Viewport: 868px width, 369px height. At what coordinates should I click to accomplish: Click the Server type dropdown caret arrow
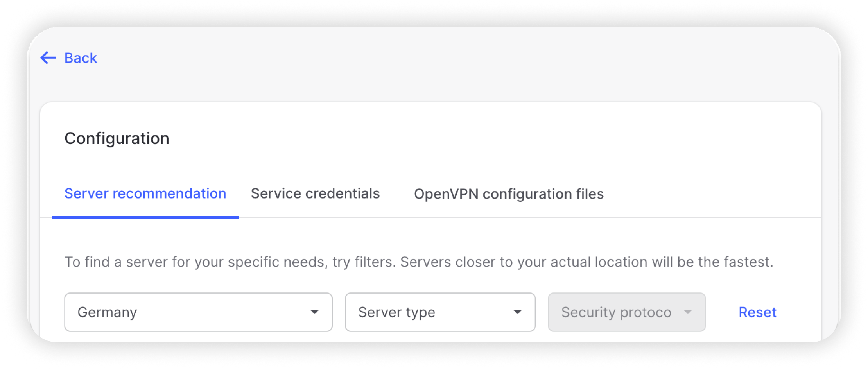pyautogui.click(x=517, y=312)
